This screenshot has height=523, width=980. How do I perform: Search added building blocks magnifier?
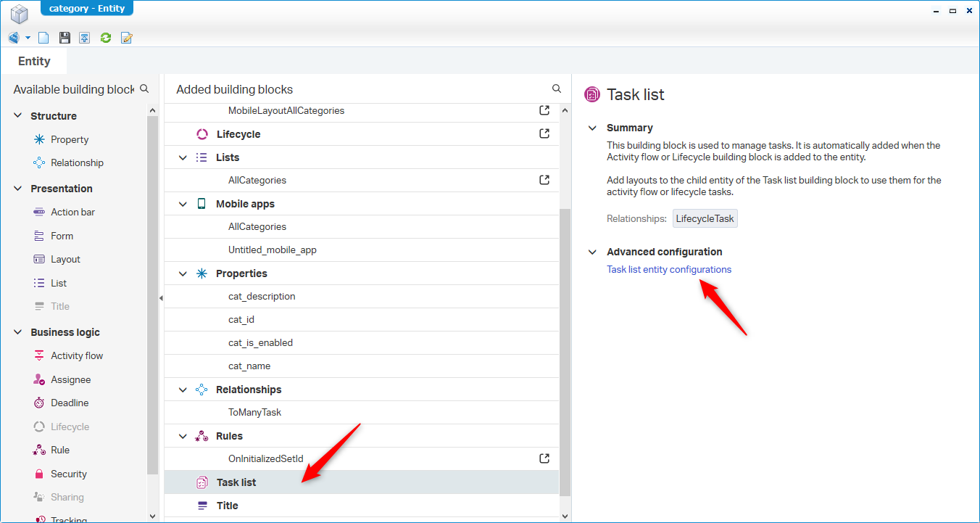pyautogui.click(x=557, y=88)
